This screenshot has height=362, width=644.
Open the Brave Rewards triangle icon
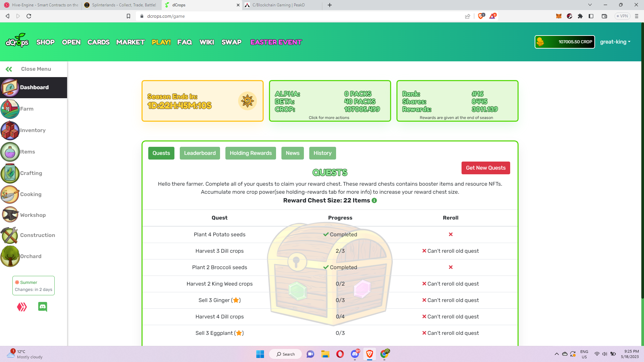point(492,16)
